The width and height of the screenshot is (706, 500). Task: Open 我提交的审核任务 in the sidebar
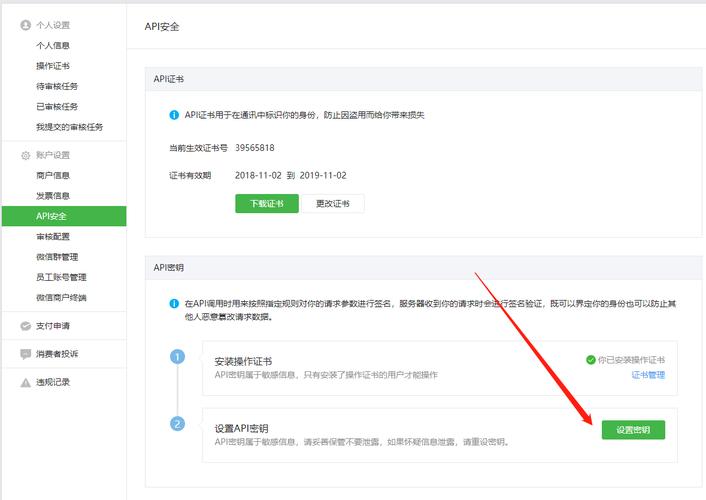click(69, 127)
